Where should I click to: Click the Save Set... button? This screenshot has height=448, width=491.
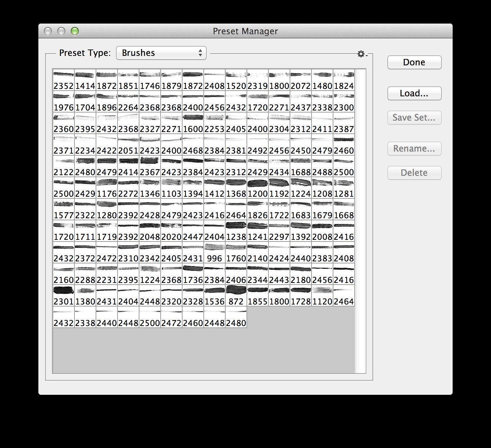[x=414, y=118]
